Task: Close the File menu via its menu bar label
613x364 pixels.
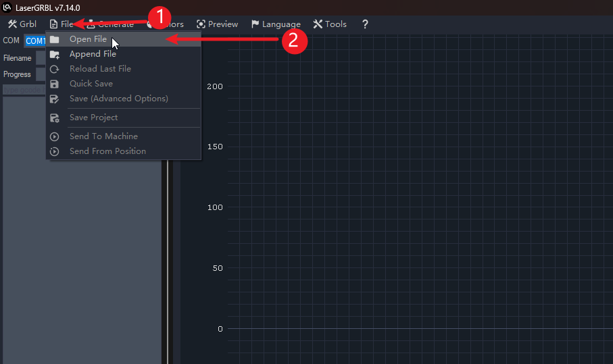Action: tap(62, 24)
